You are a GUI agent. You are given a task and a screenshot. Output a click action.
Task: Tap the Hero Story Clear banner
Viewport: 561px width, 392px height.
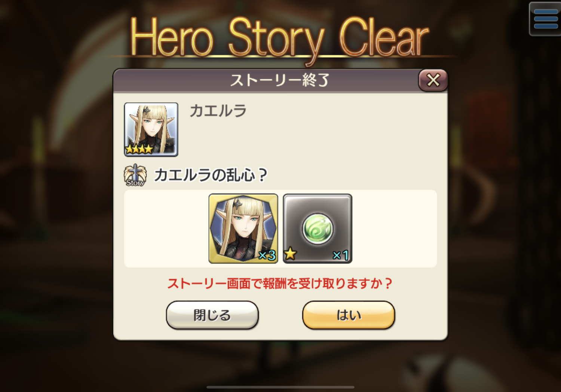[x=279, y=37]
